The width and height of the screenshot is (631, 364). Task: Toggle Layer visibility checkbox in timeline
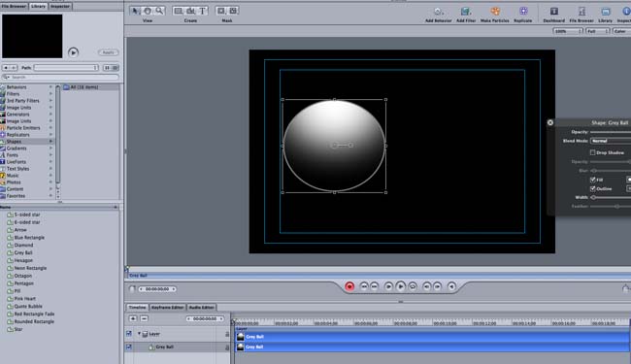[129, 334]
